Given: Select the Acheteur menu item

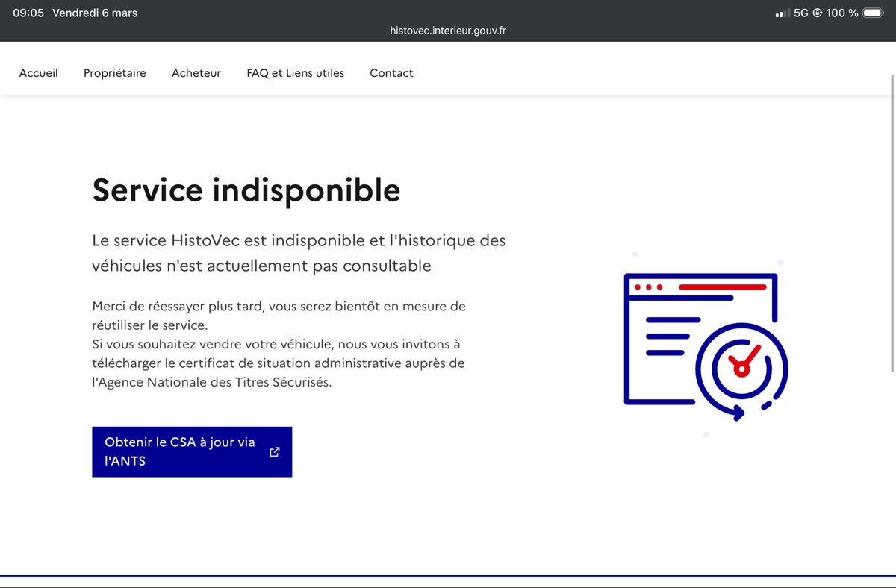Looking at the screenshot, I should 196,73.
